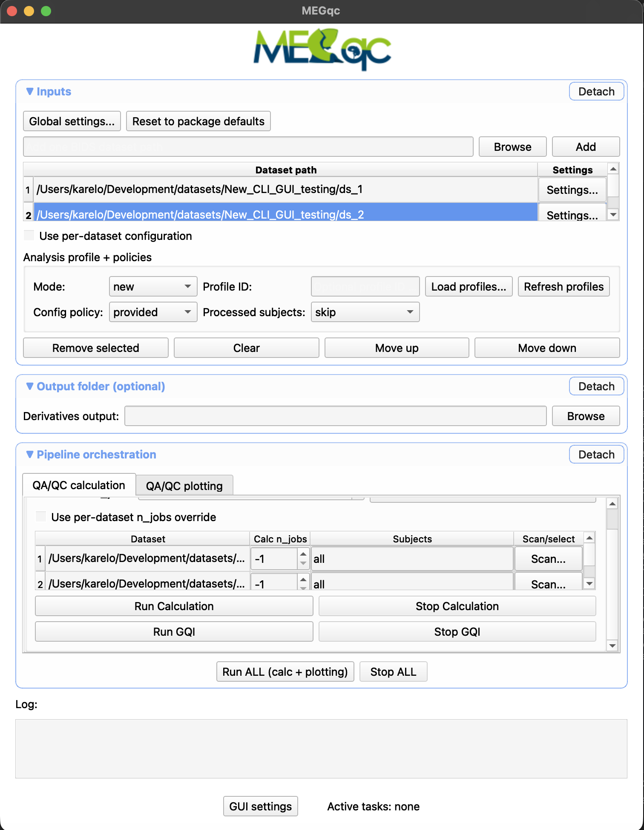Open the Config policy dropdown

(153, 312)
